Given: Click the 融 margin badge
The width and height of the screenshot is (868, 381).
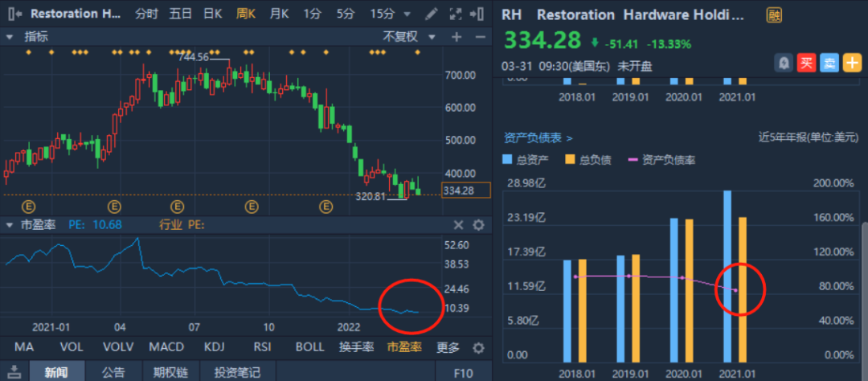Looking at the screenshot, I should [773, 15].
